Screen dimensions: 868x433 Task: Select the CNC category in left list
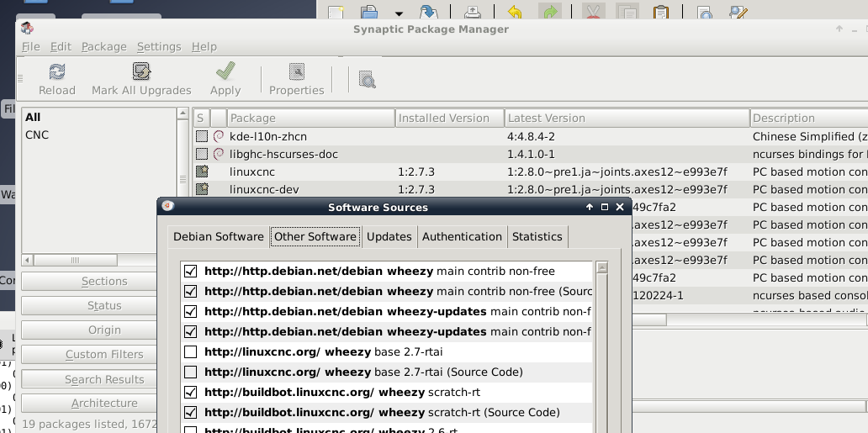[37, 135]
